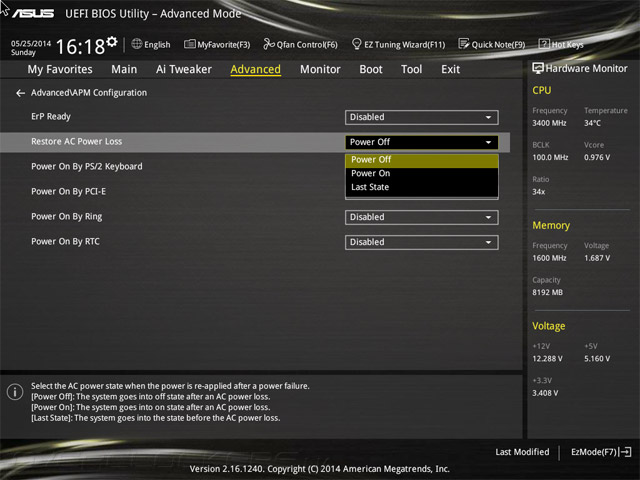Switch to EzMode(F7)
640x480 pixels.
click(601, 452)
